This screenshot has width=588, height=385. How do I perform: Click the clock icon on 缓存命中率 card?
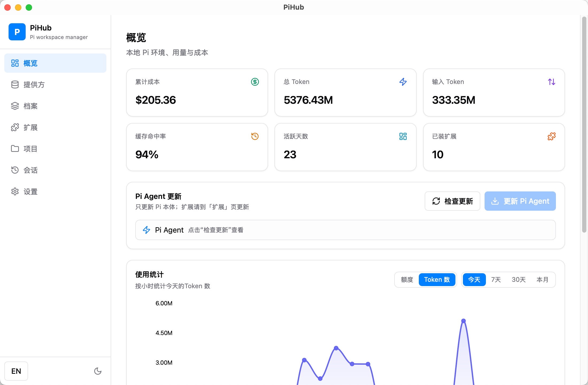pyautogui.click(x=255, y=136)
